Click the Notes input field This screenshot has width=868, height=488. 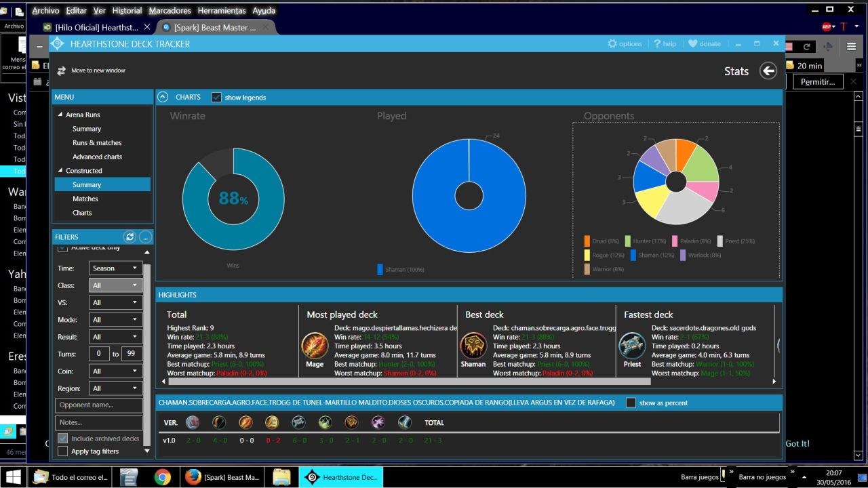coord(99,422)
